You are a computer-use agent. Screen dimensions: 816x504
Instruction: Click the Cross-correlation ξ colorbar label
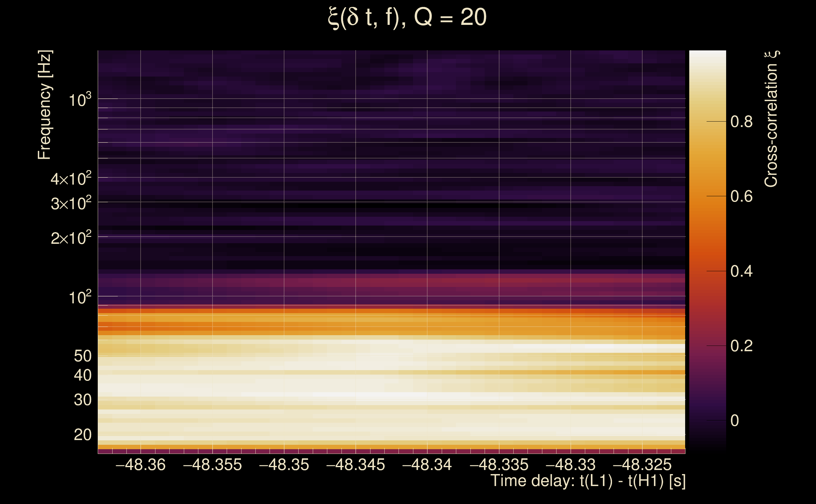tap(771, 119)
